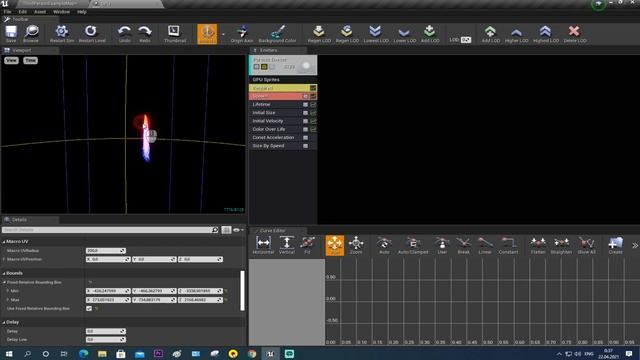Go to the Lower LOD
The image size is (640, 360).
coord(404,33)
